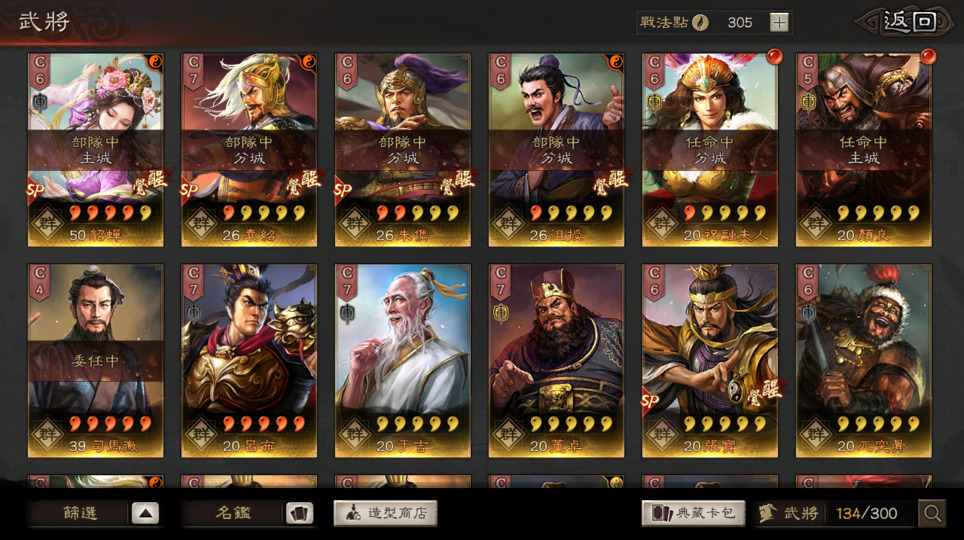
Task: Click the SP badge on 朱儁 card
Action: (x=342, y=190)
